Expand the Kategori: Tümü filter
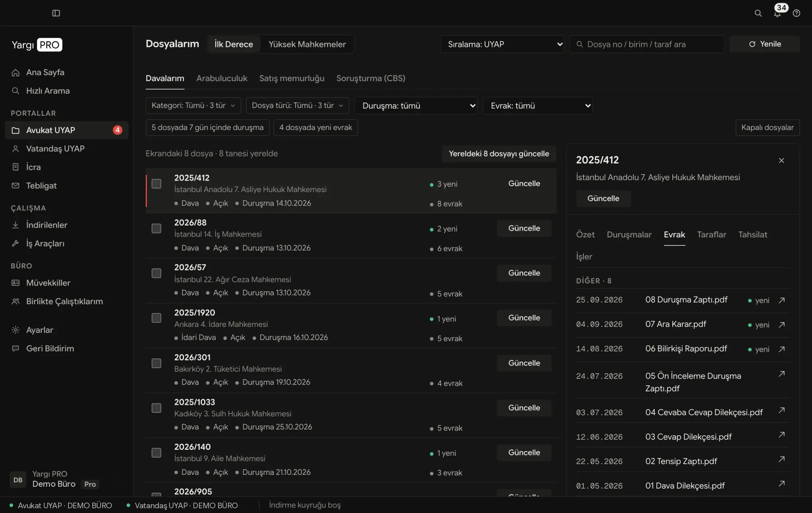The image size is (812, 513). coord(193,105)
